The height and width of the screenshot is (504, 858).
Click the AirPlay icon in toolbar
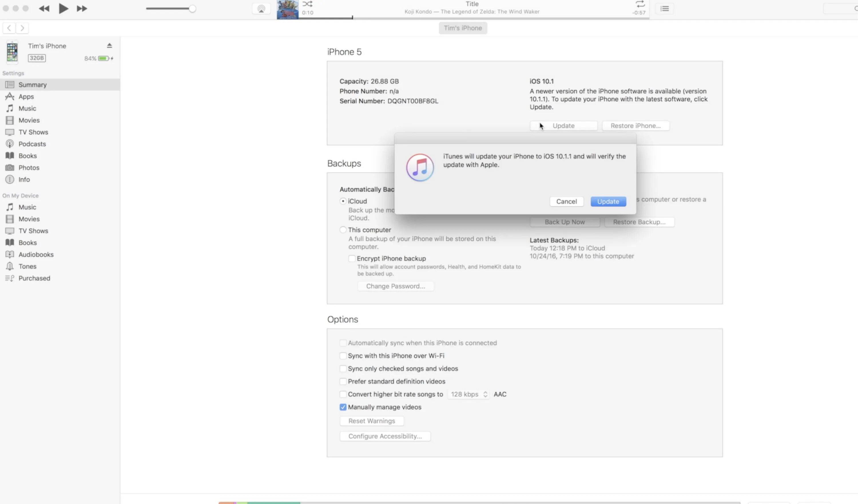click(261, 9)
